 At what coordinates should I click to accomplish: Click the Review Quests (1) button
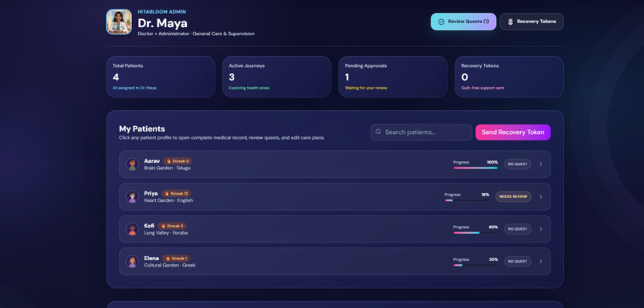pyautogui.click(x=463, y=22)
